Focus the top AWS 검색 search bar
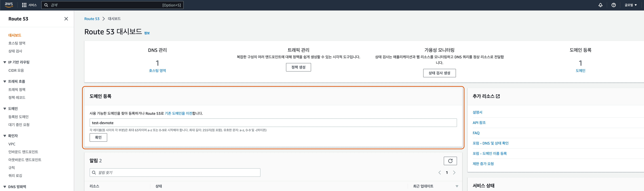Viewport: 644px width, 191px height. [112, 5]
